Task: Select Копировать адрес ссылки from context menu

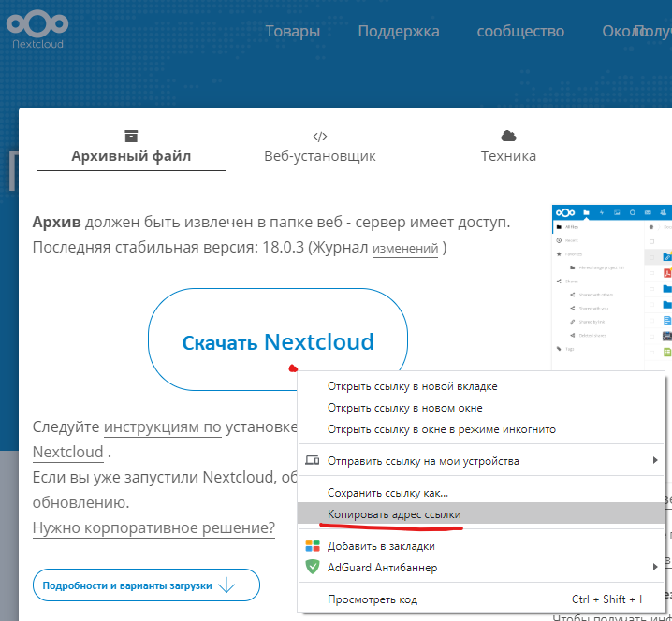Action: coord(394,514)
